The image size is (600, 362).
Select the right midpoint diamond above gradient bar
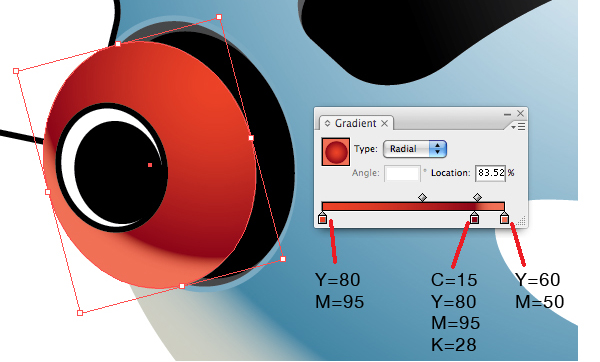477,197
